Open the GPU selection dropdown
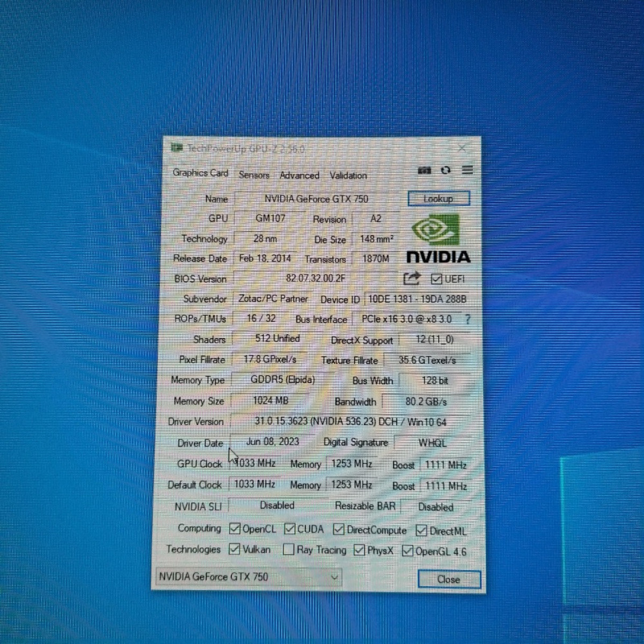The image size is (644, 644). [248, 577]
